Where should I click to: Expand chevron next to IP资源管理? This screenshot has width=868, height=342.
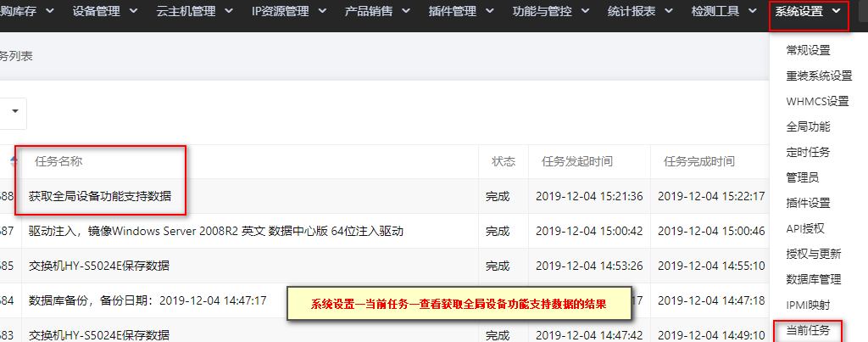pos(323,11)
